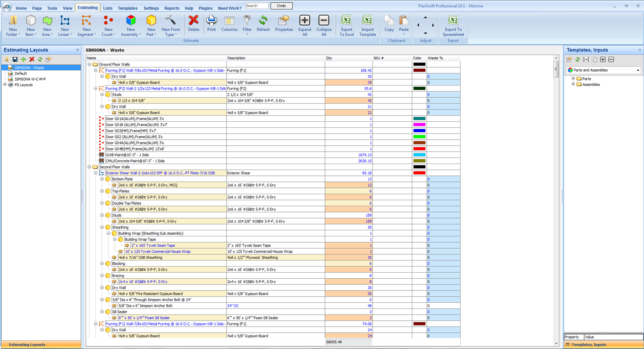The width and height of the screenshot is (644, 349).
Task: Click the Export To Excel icon
Action: [346, 21]
